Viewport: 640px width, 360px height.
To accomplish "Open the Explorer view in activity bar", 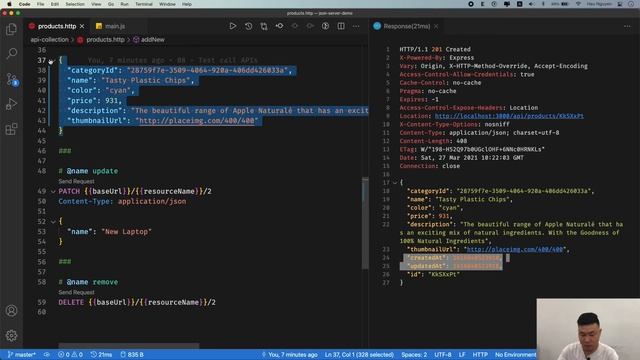I will (11, 29).
